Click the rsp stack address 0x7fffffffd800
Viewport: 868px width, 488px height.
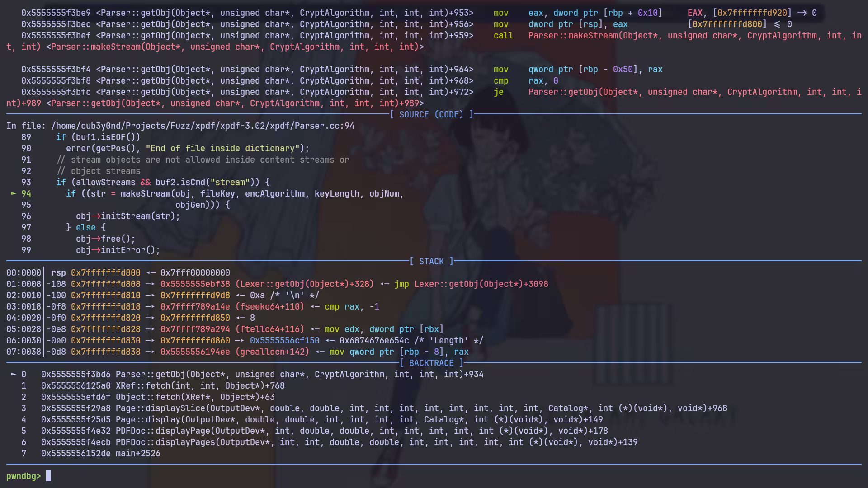point(105,272)
